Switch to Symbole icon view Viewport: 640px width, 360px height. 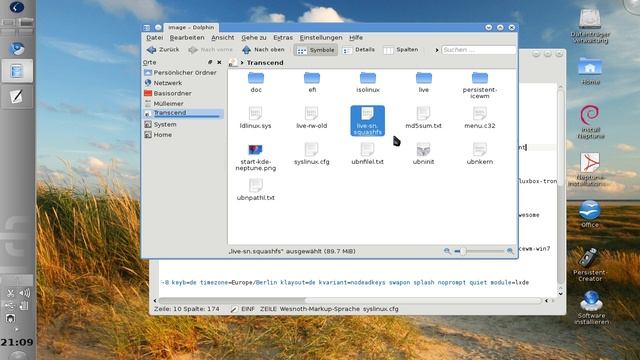coord(316,50)
